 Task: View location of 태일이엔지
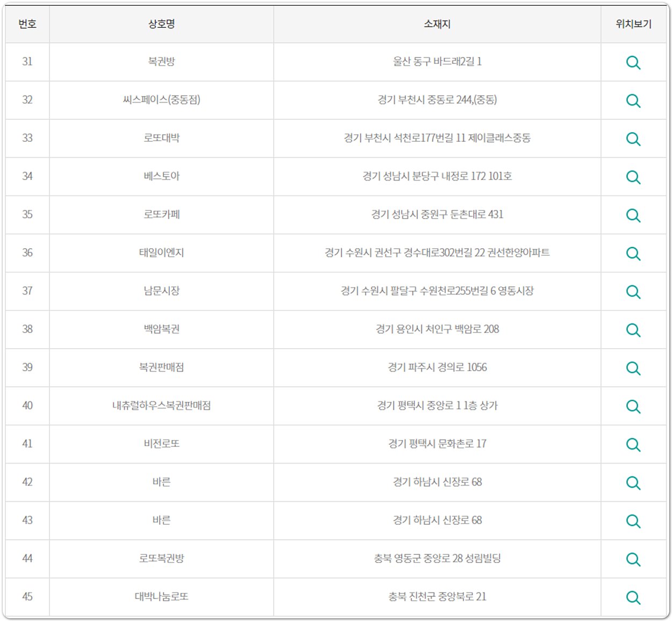[x=633, y=253]
